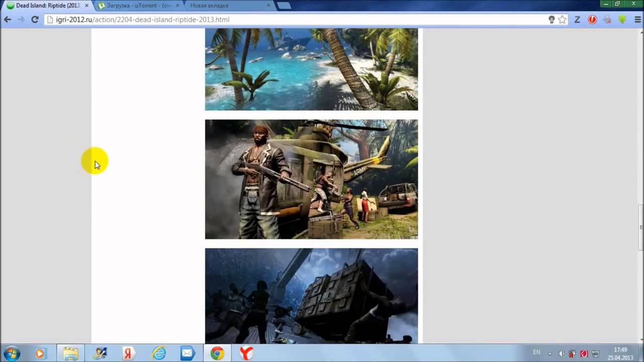Screen dimensions: 644x362
Task: Minimize the Chrome window
Action: click(x=605, y=4)
